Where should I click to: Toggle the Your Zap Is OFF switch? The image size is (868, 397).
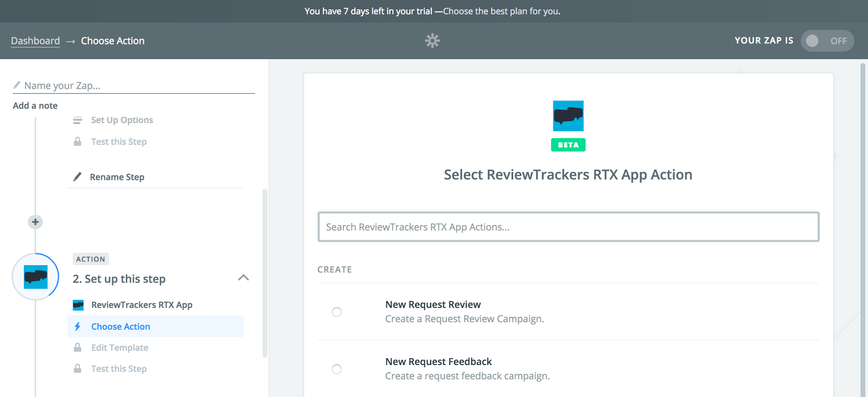827,41
